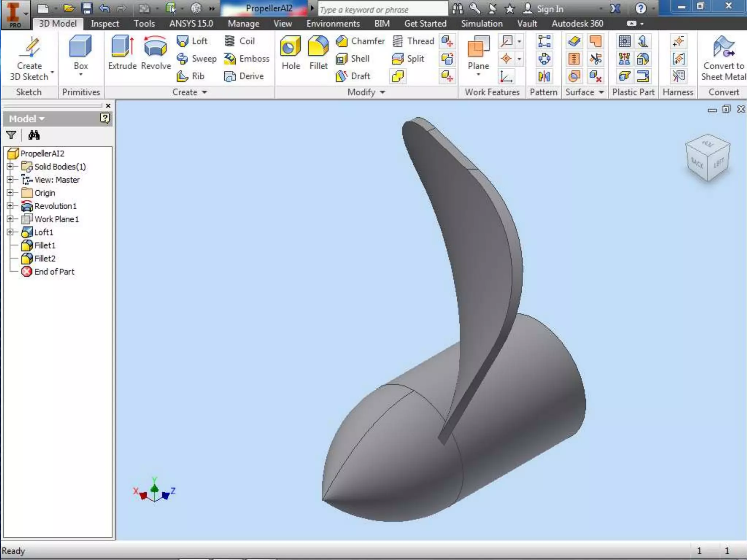The image size is (747, 560).
Task: Click the keyword search field
Action: (x=382, y=9)
